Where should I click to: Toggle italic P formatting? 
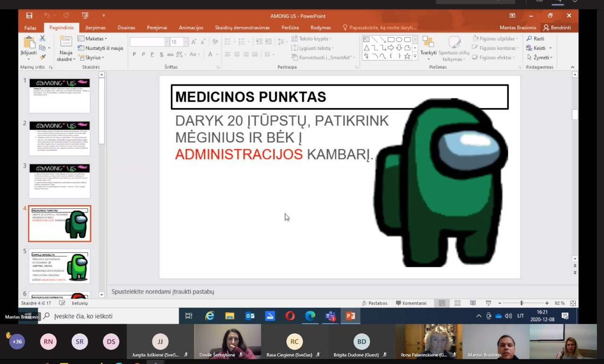coord(143,55)
